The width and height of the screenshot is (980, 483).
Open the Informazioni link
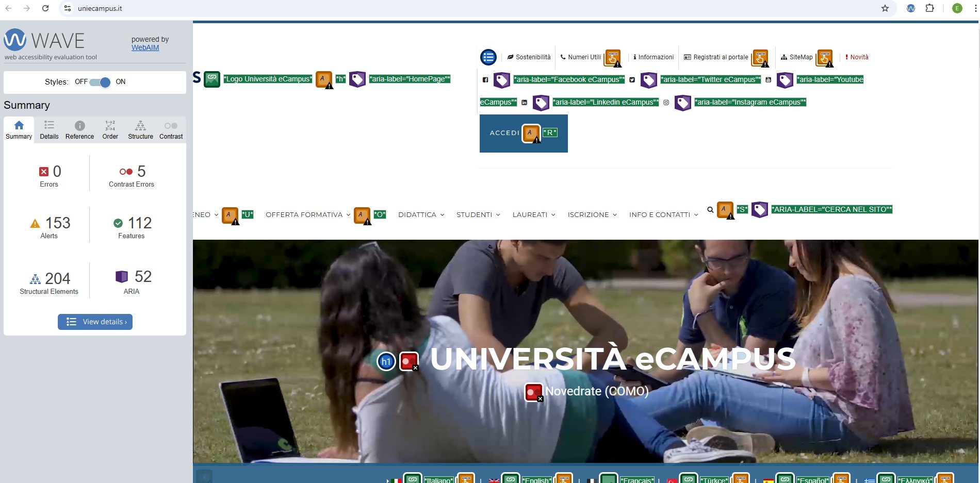[654, 57]
